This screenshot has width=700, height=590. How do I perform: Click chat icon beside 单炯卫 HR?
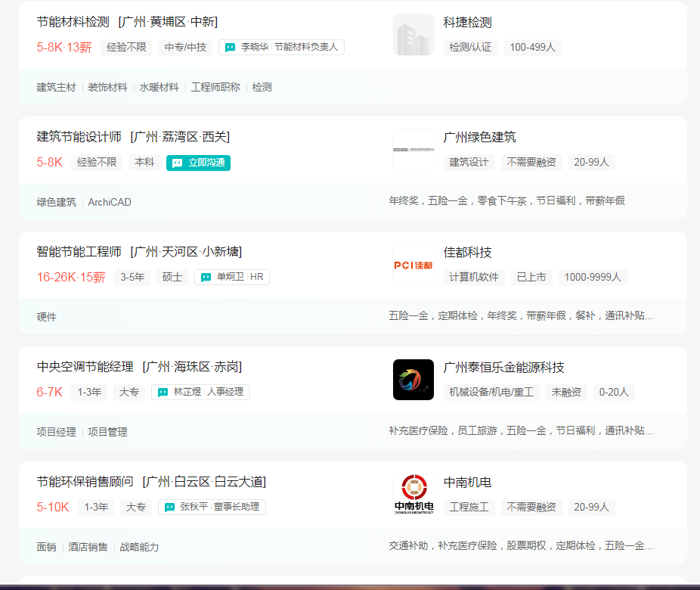206,278
